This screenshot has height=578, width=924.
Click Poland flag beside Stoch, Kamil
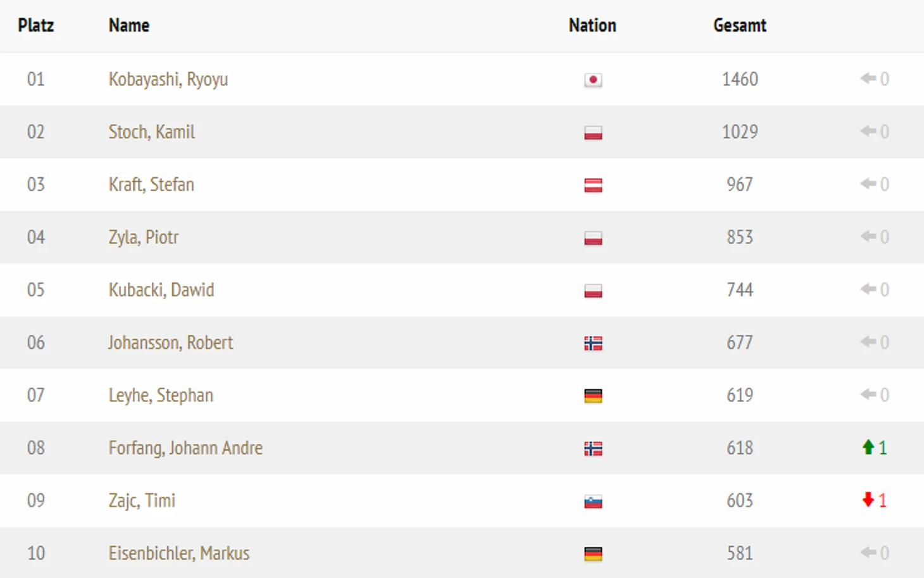[592, 132]
